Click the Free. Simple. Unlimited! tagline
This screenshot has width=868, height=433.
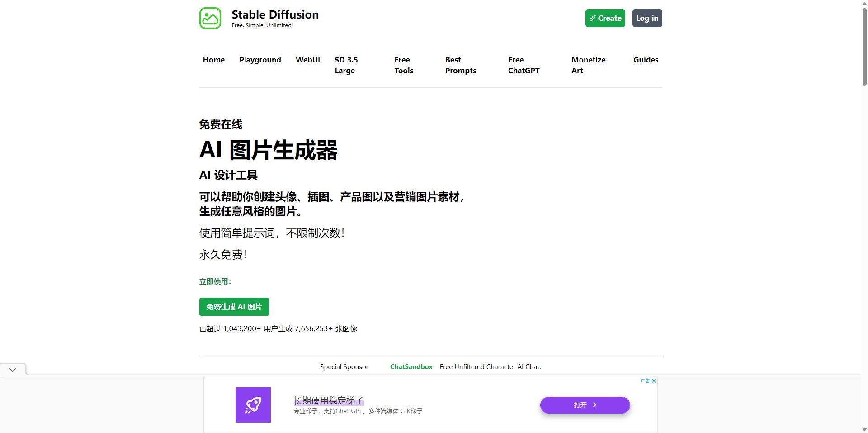pyautogui.click(x=262, y=25)
